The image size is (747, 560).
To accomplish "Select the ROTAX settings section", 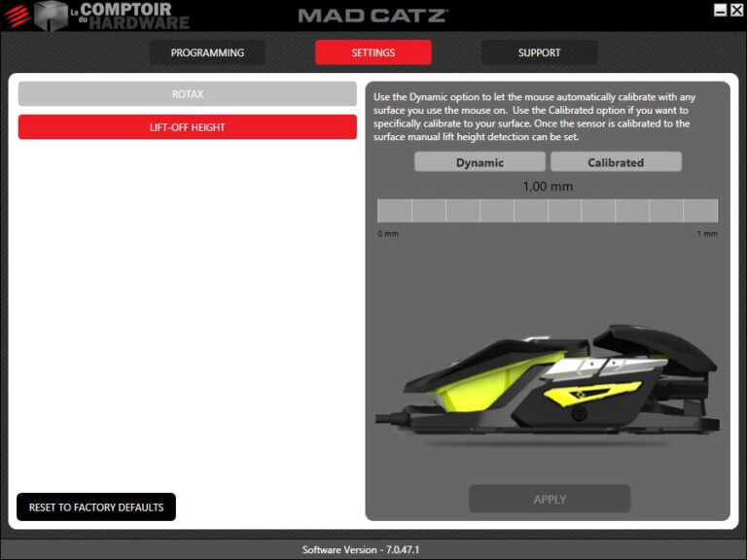I will pyautogui.click(x=188, y=94).
